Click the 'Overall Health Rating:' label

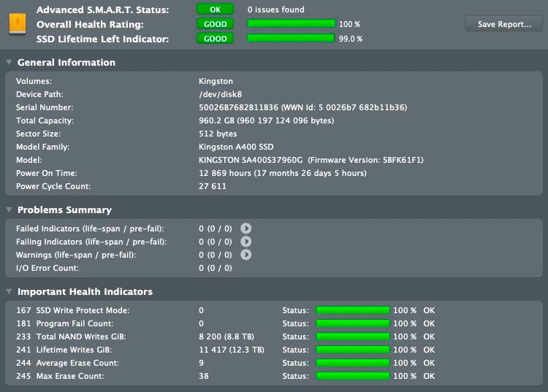tap(90, 24)
